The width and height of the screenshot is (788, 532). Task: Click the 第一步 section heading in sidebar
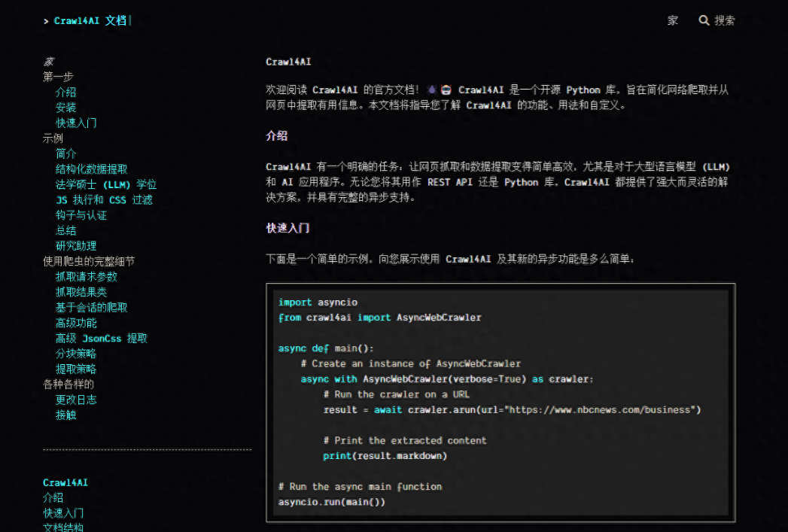pos(58,77)
